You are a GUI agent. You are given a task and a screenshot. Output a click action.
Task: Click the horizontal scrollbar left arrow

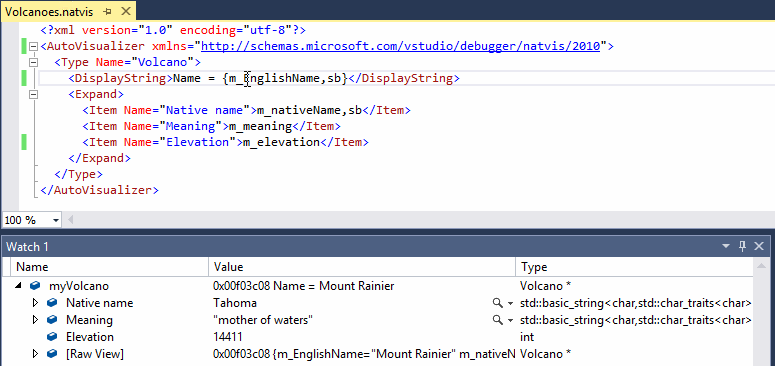(70, 220)
